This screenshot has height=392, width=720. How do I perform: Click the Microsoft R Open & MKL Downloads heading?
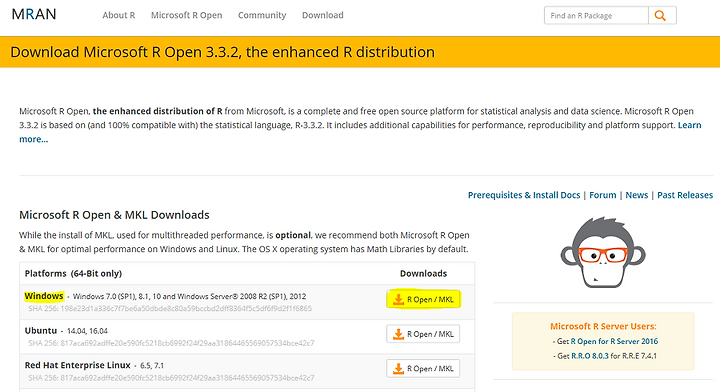pyautogui.click(x=114, y=215)
